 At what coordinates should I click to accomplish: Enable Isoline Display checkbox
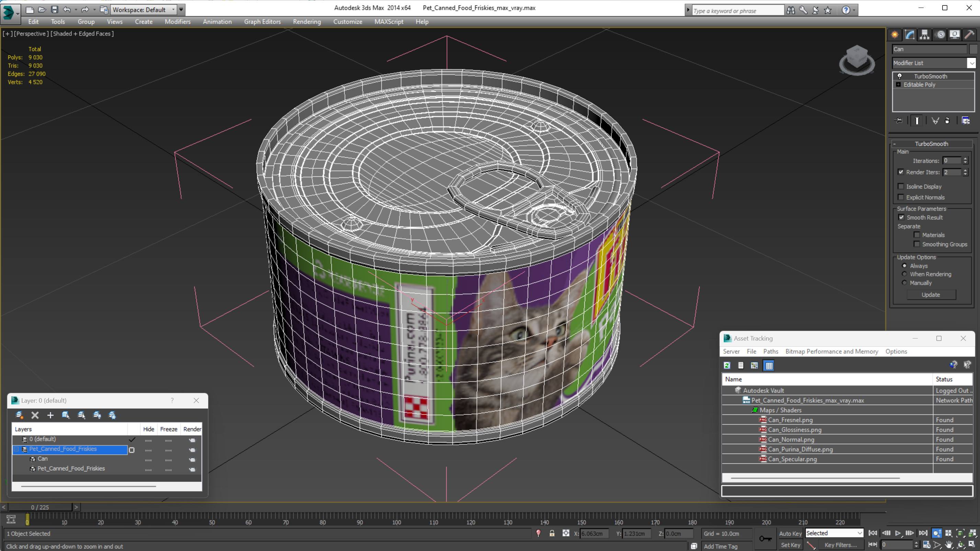901,186
